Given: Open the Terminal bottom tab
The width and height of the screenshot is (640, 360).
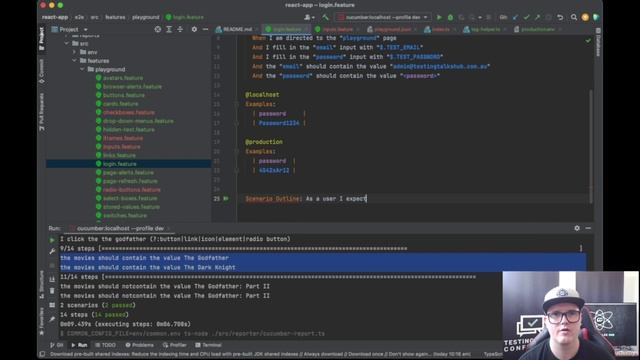Looking at the screenshot, I should click(x=209, y=345).
